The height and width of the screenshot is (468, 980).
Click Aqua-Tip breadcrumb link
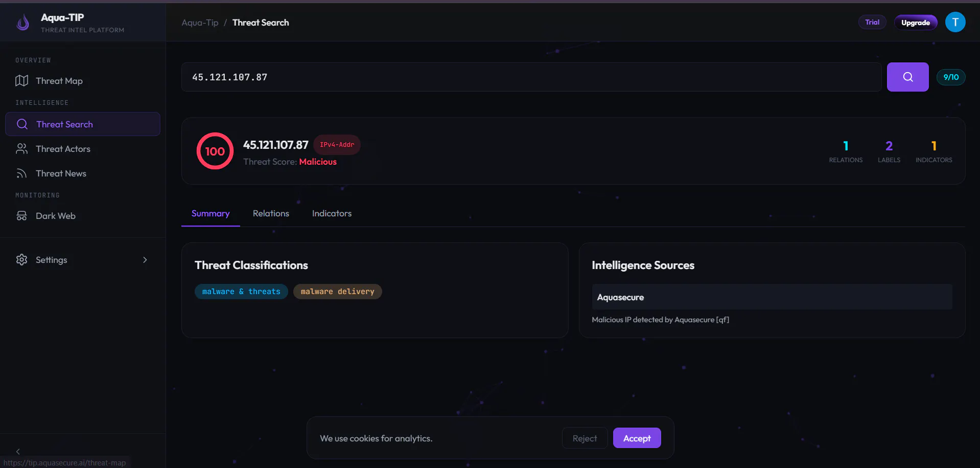[200, 23]
